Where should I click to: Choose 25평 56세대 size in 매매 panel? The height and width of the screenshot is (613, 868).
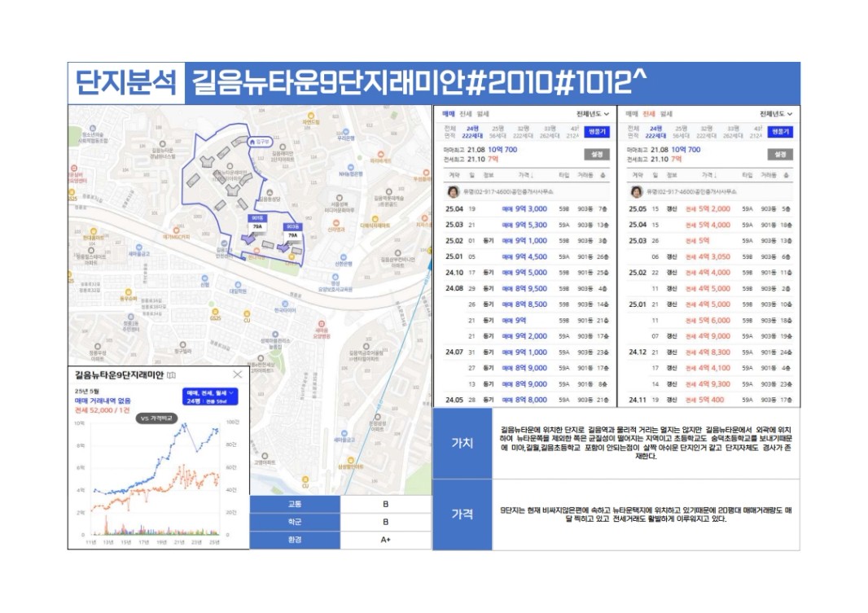click(498, 132)
